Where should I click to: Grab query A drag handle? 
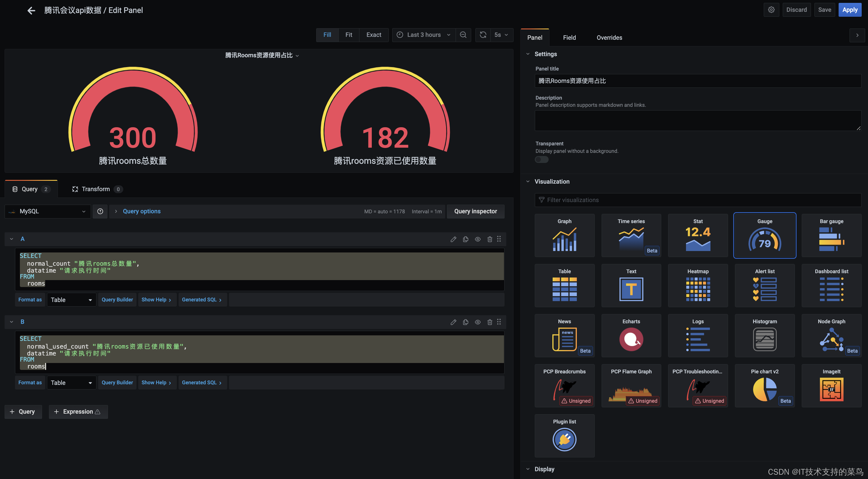coord(499,239)
